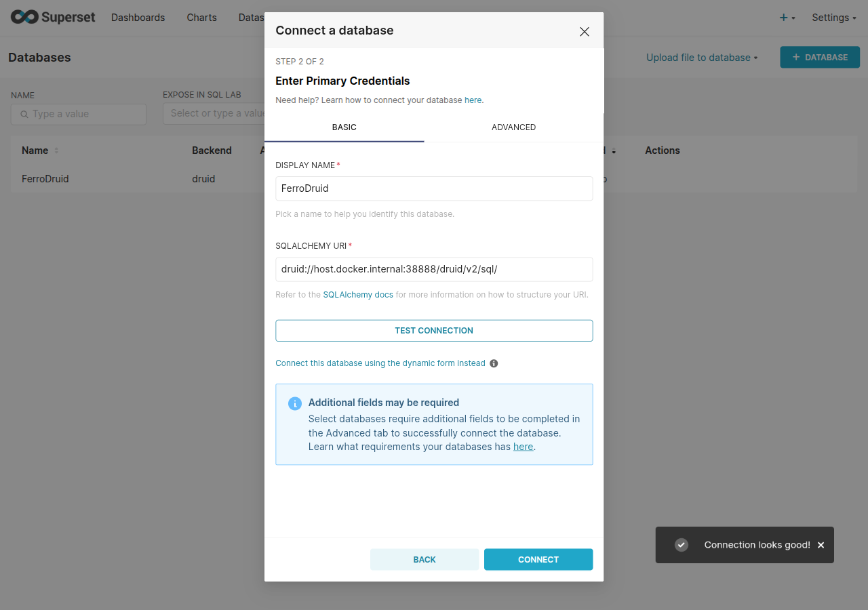Screen dimensions: 868x610
Task: Focus the SQLAlchemy URI input field
Action: (434, 269)
